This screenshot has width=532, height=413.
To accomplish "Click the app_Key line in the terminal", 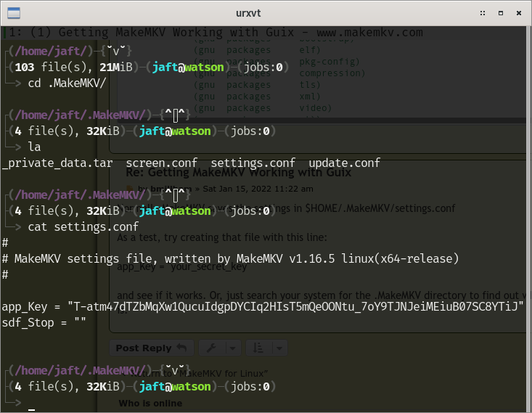I will (263, 307).
